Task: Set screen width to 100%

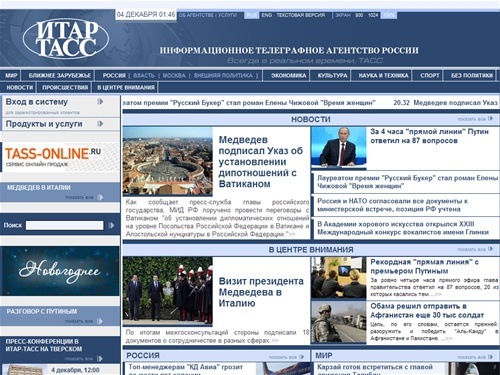Action: pos(389,15)
